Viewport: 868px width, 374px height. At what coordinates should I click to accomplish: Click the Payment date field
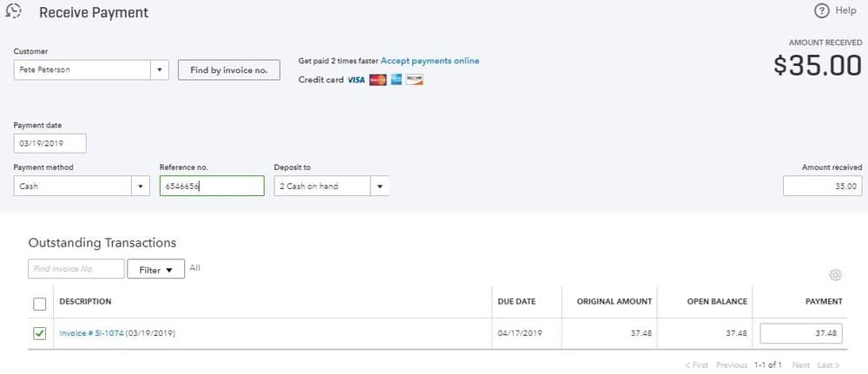(x=49, y=143)
